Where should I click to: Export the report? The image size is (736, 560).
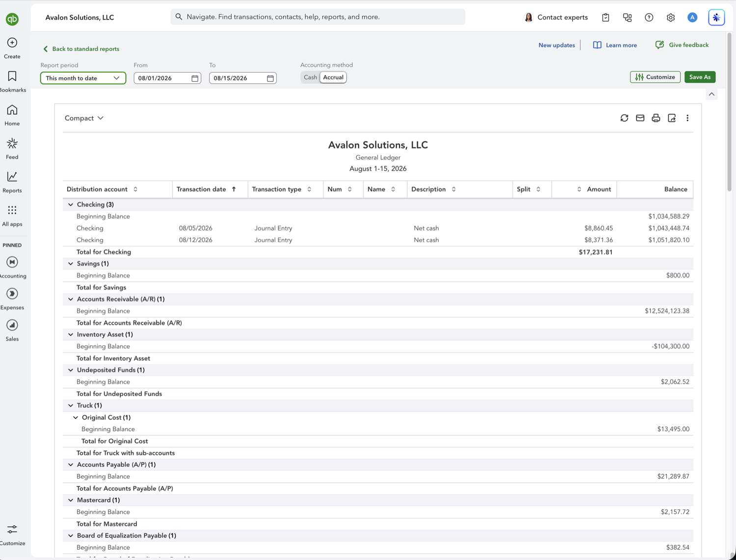click(x=672, y=118)
